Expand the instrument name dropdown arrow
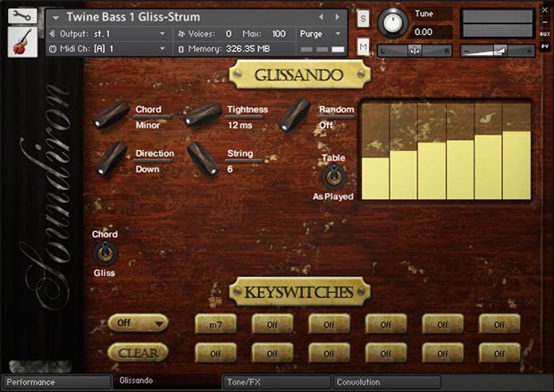Viewport: 554px width, 392px height. (x=55, y=17)
